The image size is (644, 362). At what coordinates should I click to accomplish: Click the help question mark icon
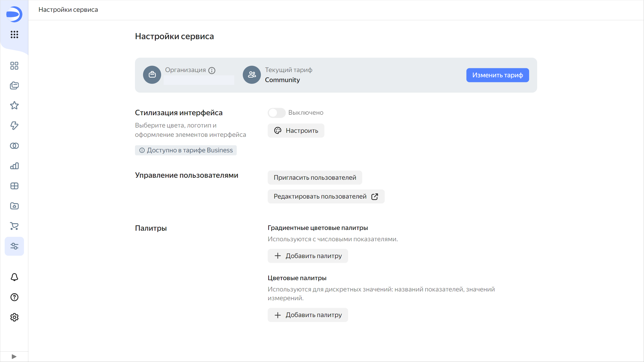click(x=14, y=297)
